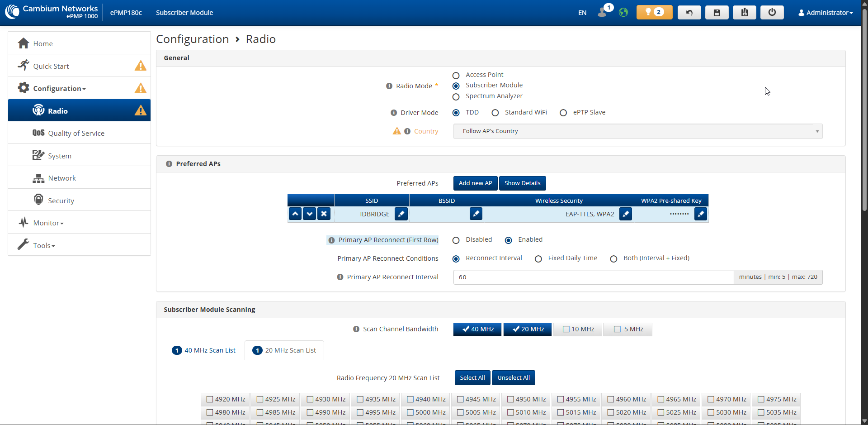Switch to the 20 MHz Scan List tab
868x425 pixels.
point(284,350)
